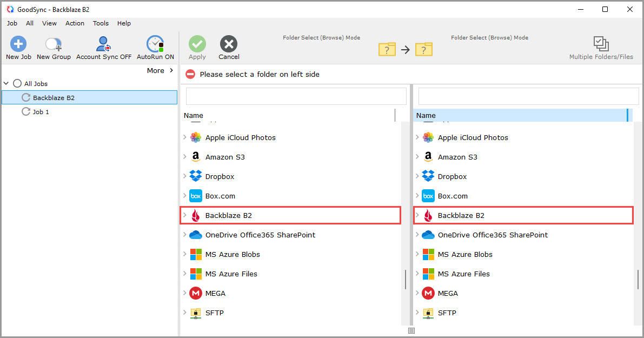
Task: Open the All menu
Action: (x=30, y=23)
